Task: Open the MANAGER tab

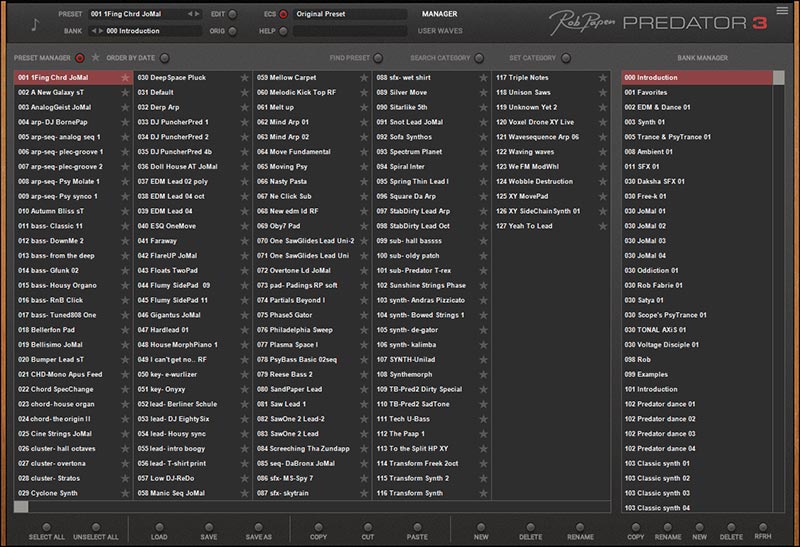Action: (439, 14)
